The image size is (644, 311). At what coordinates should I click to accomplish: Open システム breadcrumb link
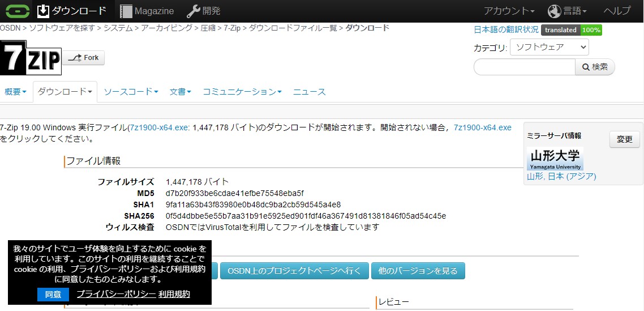click(x=118, y=28)
